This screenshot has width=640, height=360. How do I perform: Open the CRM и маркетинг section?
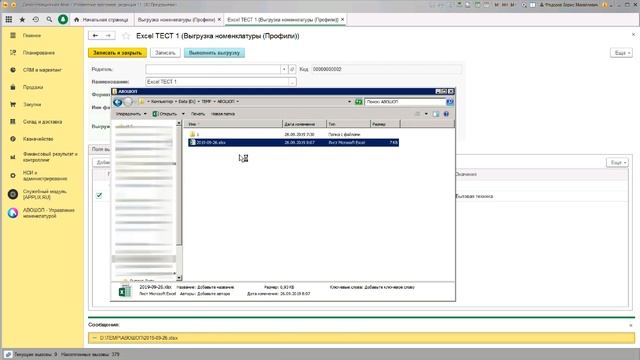[42, 70]
